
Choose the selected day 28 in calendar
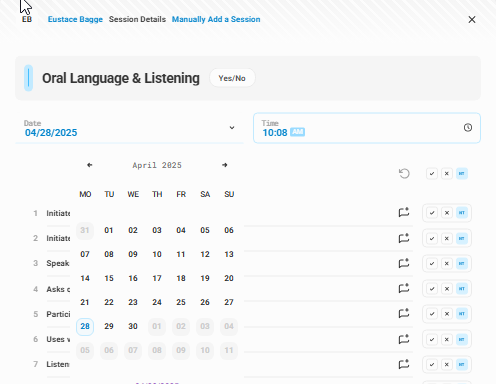tap(85, 326)
